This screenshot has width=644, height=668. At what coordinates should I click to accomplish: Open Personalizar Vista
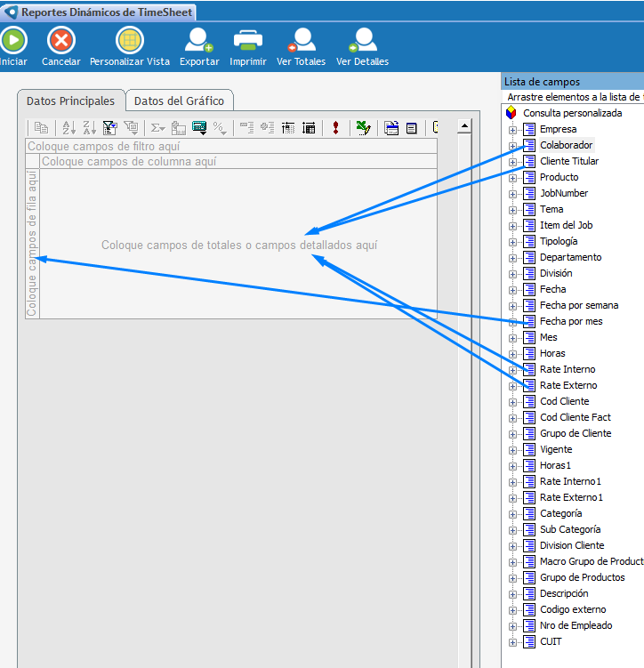click(130, 41)
